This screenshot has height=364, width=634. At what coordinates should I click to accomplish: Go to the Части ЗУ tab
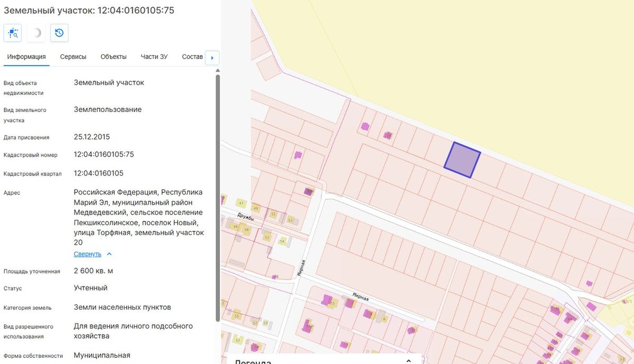(154, 57)
